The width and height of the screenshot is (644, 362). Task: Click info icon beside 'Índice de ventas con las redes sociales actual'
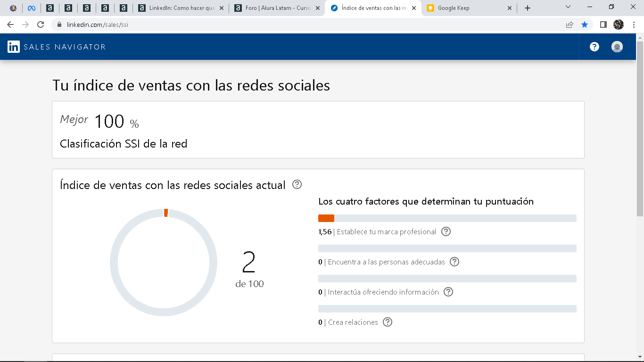pyautogui.click(x=297, y=184)
